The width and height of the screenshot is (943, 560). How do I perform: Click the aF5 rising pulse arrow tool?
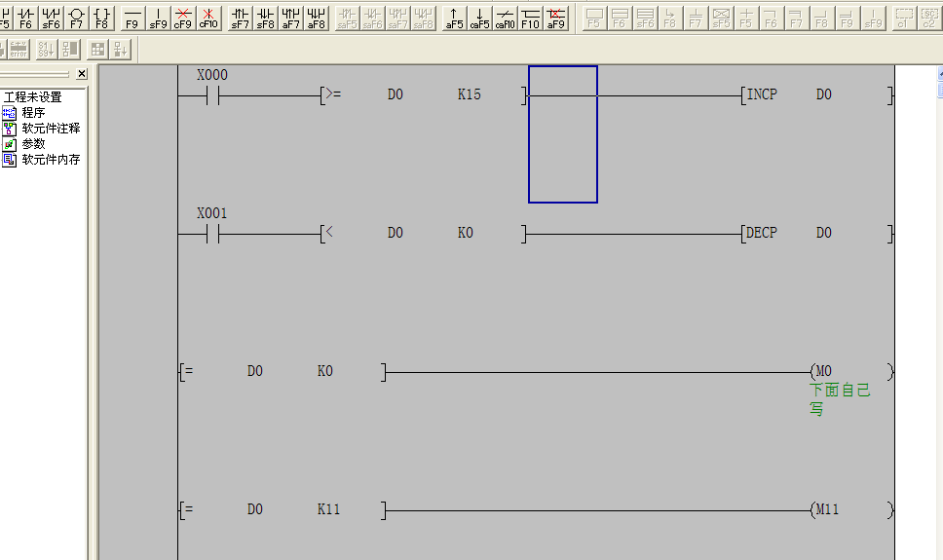click(454, 17)
